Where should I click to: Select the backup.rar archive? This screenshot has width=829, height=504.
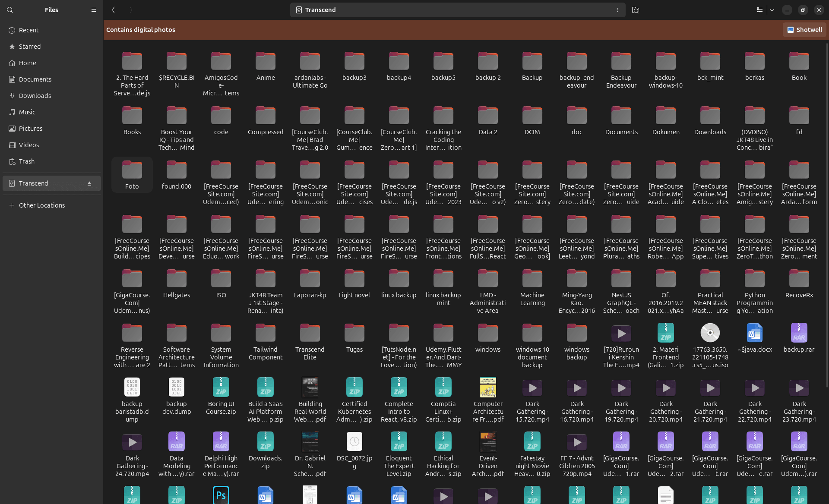(x=799, y=338)
